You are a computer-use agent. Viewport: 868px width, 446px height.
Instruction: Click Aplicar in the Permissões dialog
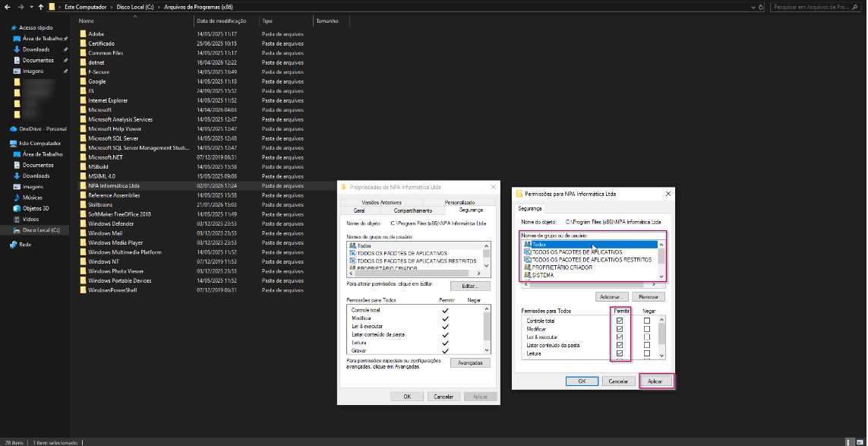pyautogui.click(x=655, y=381)
